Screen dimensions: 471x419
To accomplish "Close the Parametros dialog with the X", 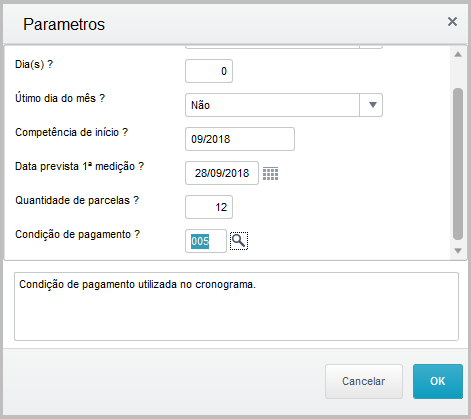I will point(452,22).
